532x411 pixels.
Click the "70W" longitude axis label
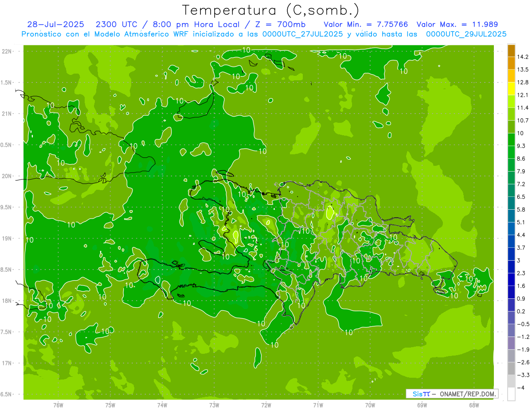[x=370, y=405]
